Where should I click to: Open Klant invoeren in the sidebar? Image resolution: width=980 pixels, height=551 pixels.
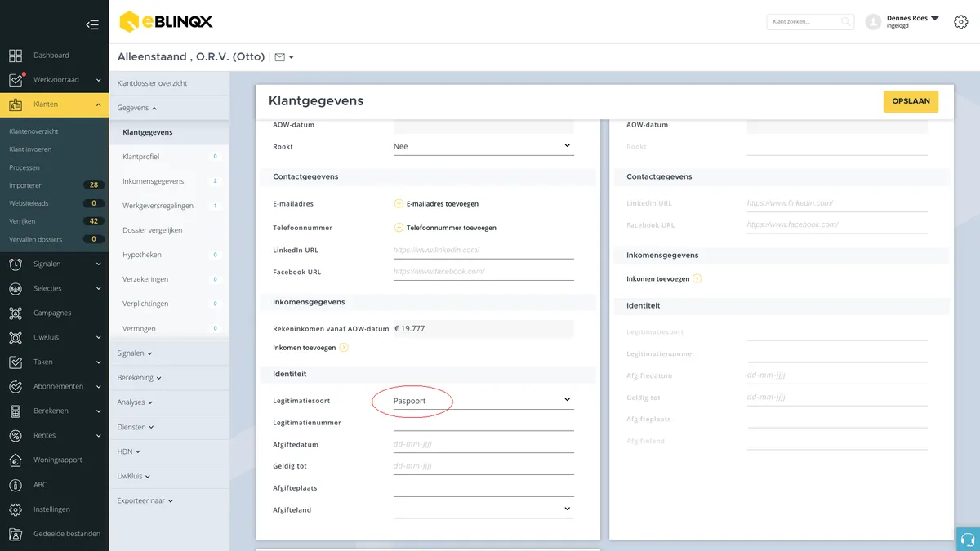pos(29,149)
